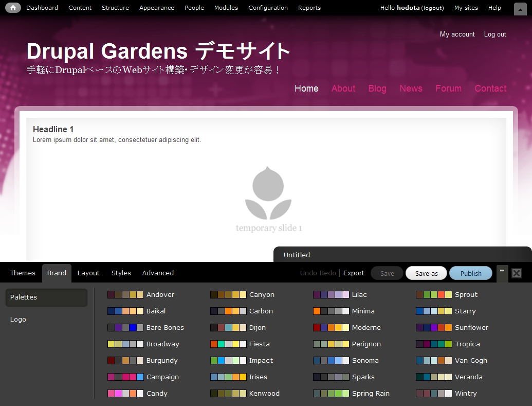
Task: Minimize the theme builder panel
Action: point(502,273)
